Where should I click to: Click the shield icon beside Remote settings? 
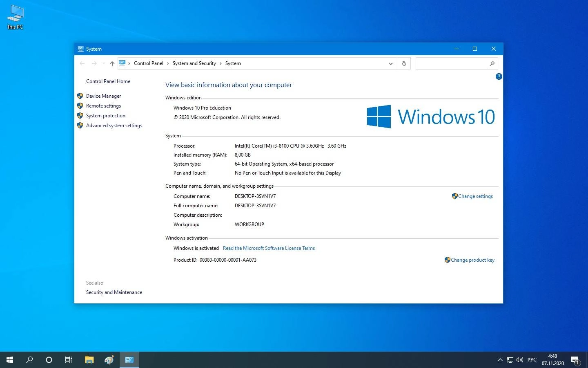pyautogui.click(x=80, y=106)
